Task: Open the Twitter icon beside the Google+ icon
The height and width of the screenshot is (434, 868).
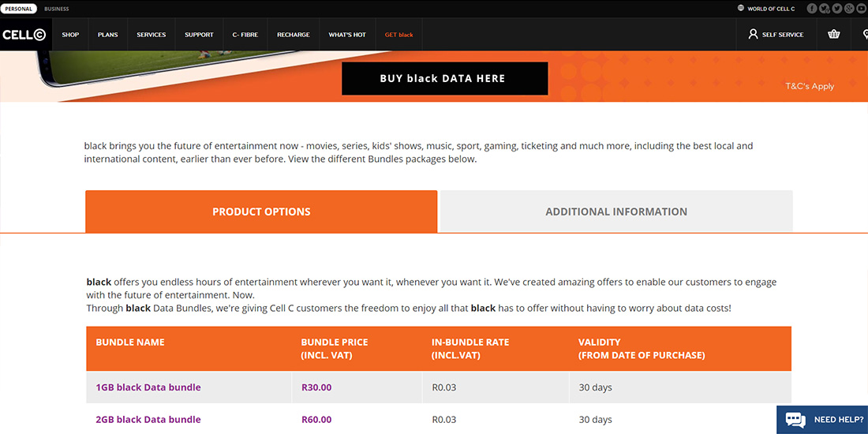Action: tap(837, 9)
